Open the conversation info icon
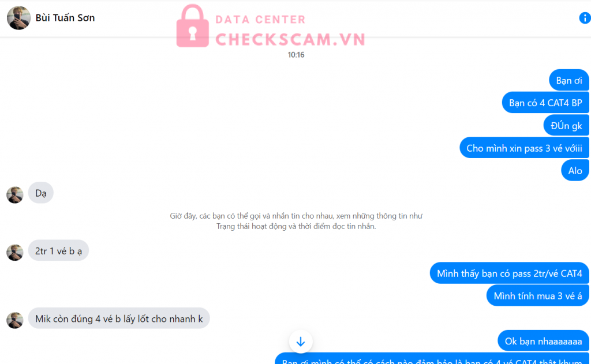591x364 pixels. coord(585,18)
